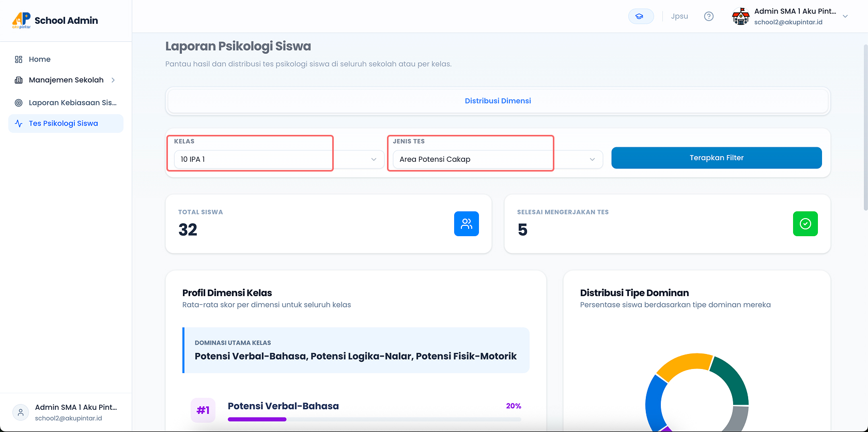The height and width of the screenshot is (432, 868).
Task: Click Admin SMA 1 Aku Pint... name in header
Action: point(795,11)
